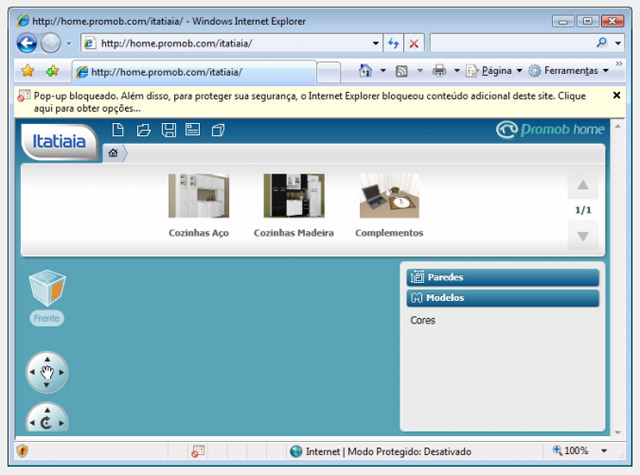640x475 pixels.
Task: Click the status bar security shield icon
Action: click(x=22, y=451)
